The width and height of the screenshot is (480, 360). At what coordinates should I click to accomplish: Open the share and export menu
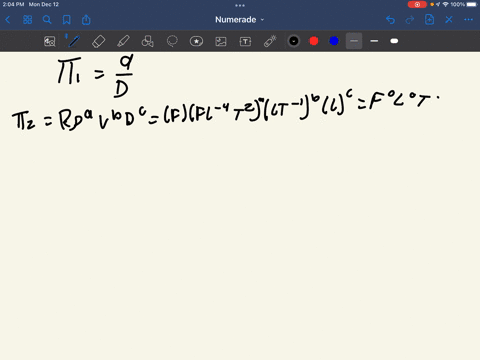coord(86,20)
